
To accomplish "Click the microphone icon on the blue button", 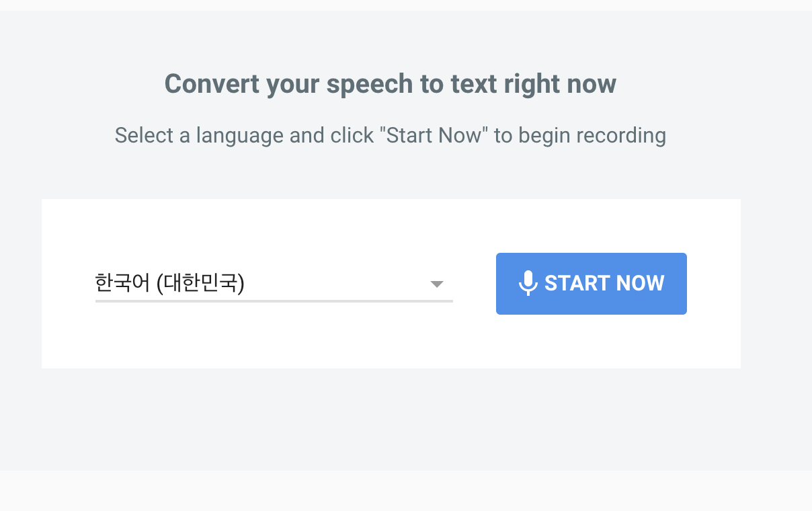I will pos(528,283).
